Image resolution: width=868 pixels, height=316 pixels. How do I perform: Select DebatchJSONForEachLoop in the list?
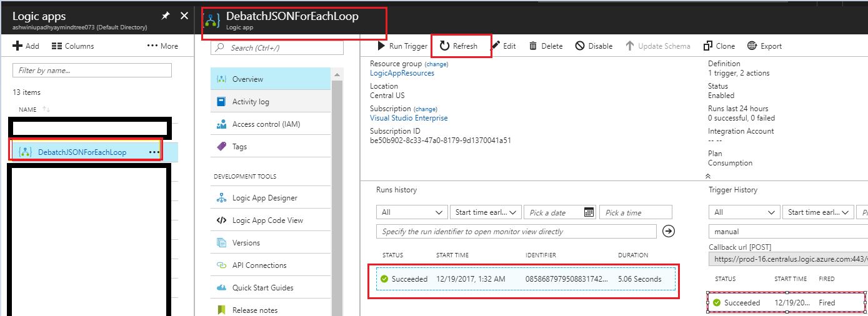[82, 152]
